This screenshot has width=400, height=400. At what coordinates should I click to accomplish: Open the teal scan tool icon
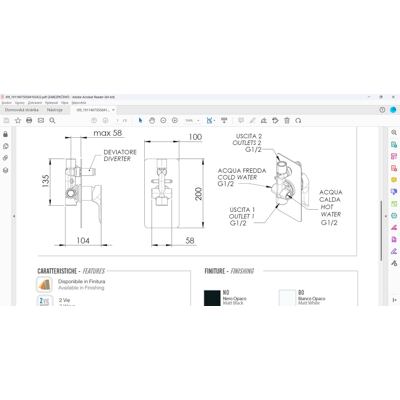[x=394, y=216]
